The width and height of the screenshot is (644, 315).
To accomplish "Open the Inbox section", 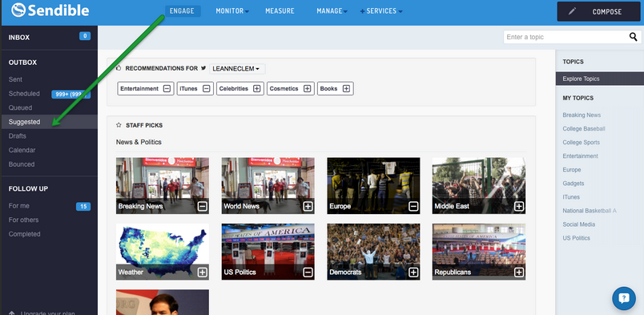I will [19, 38].
